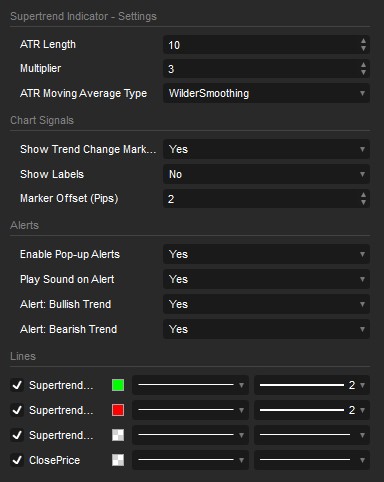Open the green color swatch picker
The width and height of the screenshot is (384, 482).
(118, 385)
